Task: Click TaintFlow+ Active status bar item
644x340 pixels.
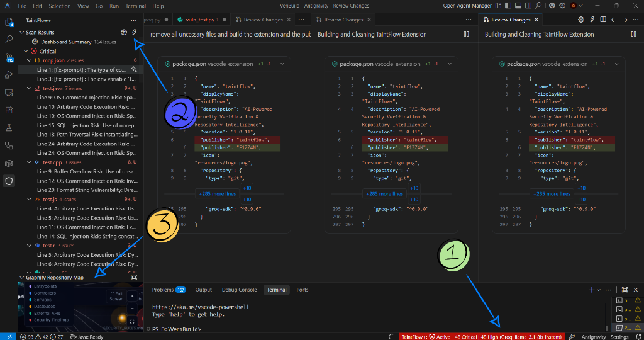Action: tap(481, 337)
